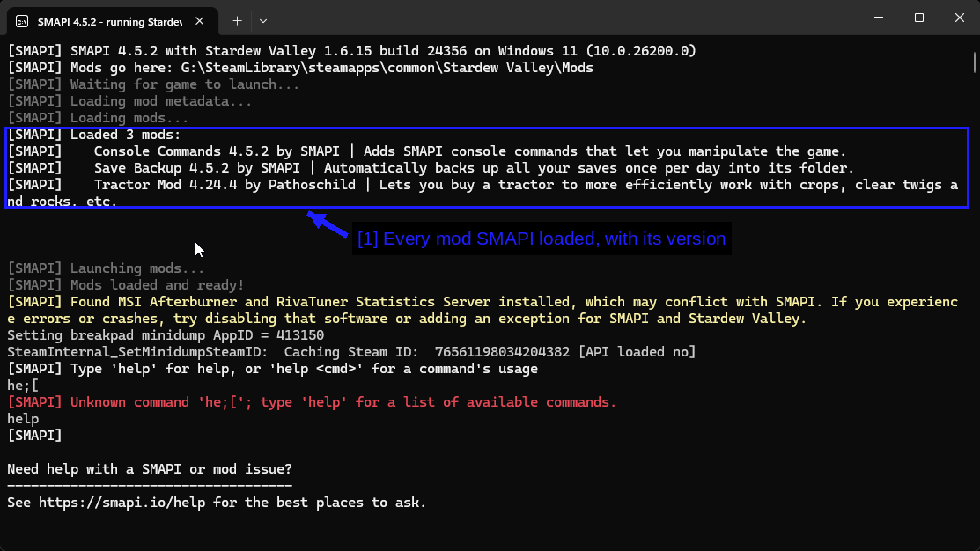Click the typed 'he;[' input line
This screenshot has width=980, height=551.
(x=23, y=386)
